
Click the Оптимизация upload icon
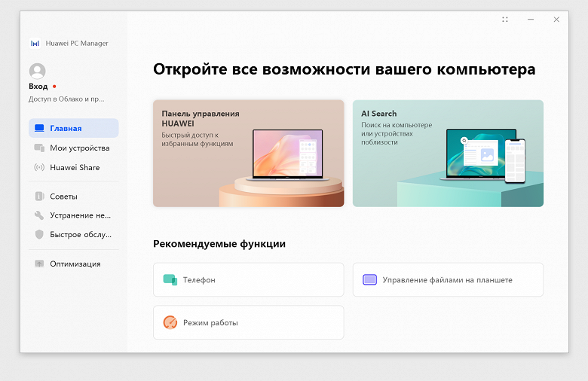pos(39,264)
